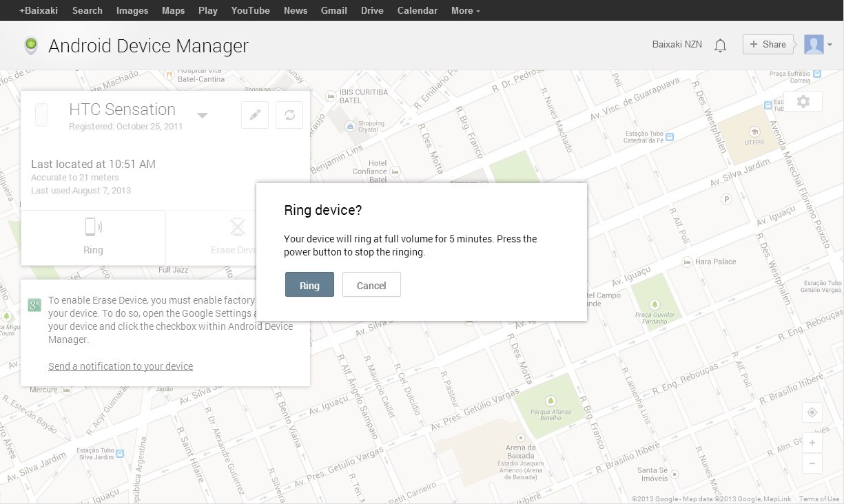Click the Google+ icon in the info card

(x=34, y=305)
